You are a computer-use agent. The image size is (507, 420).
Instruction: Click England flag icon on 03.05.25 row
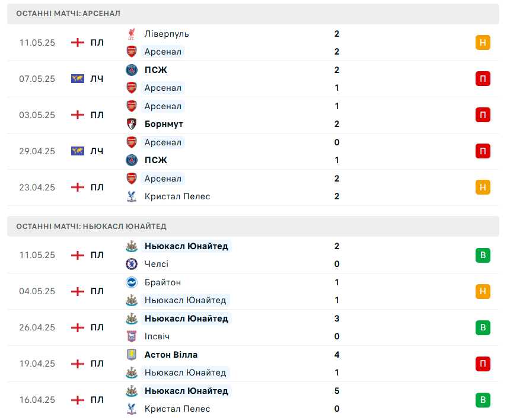[78, 115]
